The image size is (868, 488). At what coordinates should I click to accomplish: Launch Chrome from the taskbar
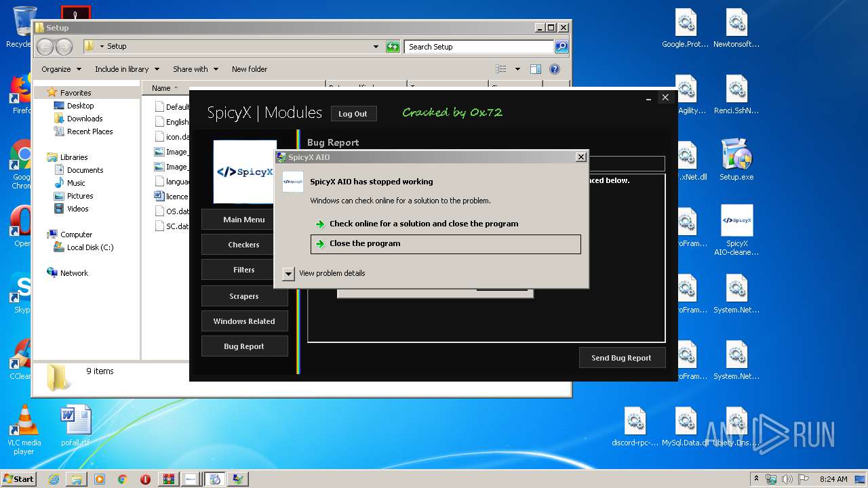click(123, 479)
